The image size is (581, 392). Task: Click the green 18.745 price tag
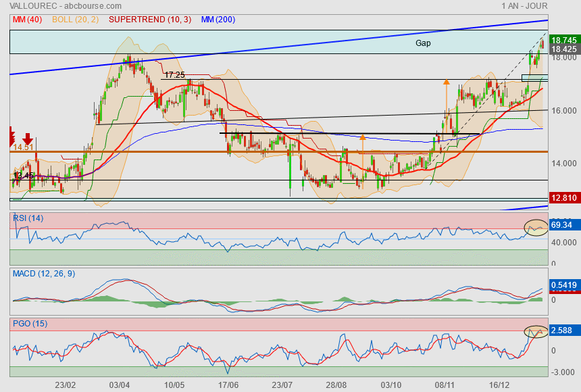(563, 40)
